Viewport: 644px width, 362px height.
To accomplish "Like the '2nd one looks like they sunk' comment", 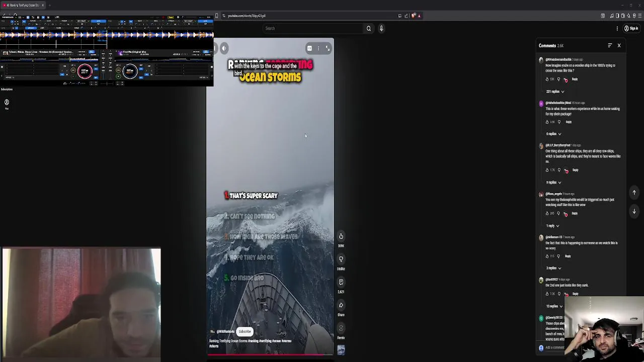I will coord(547,294).
